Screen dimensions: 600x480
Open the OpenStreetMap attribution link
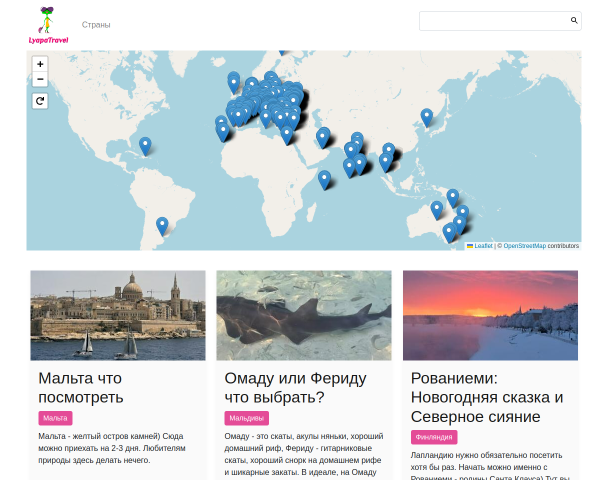(x=525, y=246)
